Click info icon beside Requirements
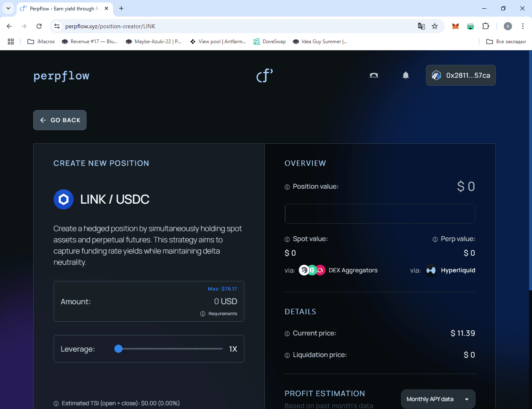 [203, 314]
